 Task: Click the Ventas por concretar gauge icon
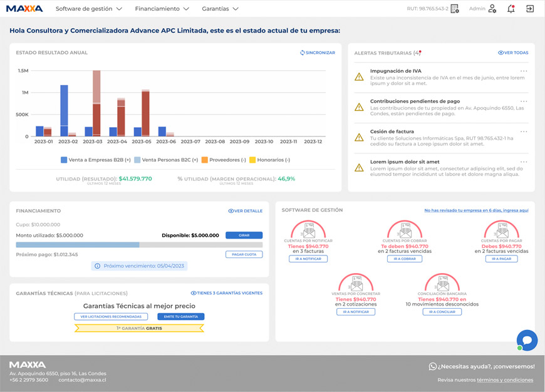(356, 282)
